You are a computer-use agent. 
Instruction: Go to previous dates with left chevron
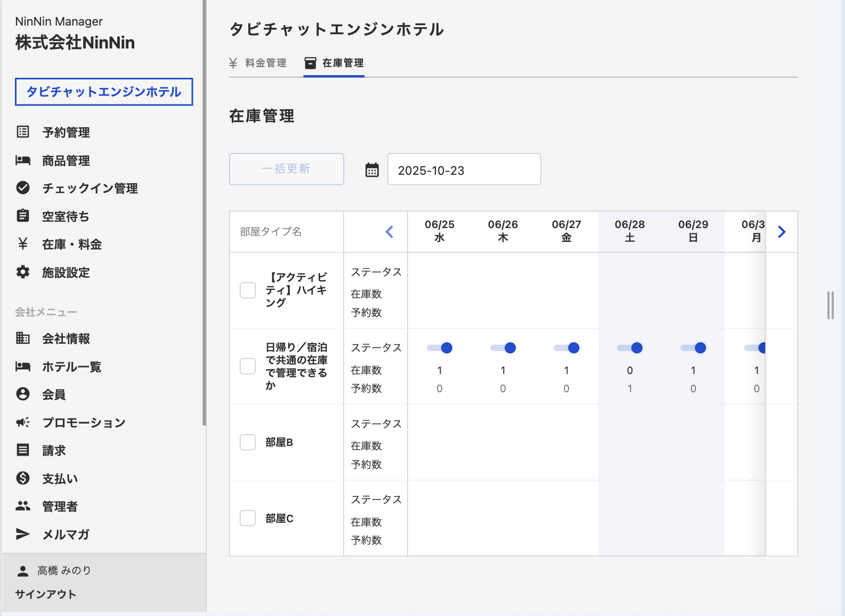click(x=389, y=232)
